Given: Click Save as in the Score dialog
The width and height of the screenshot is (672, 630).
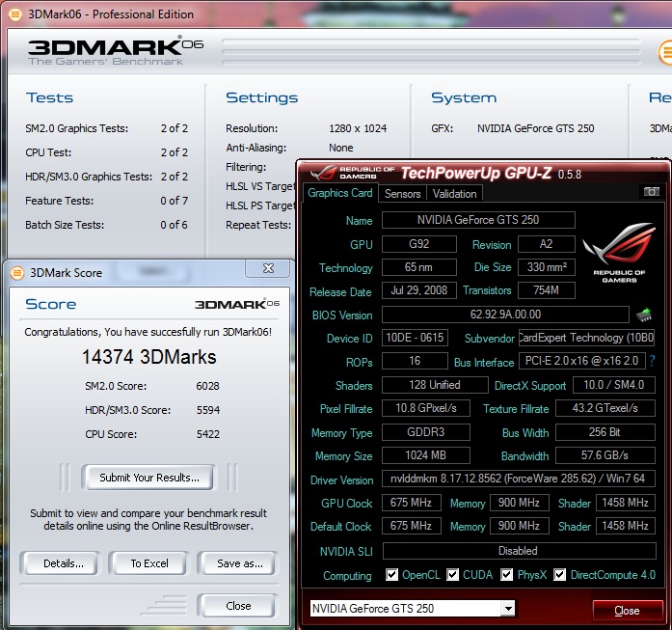Looking at the screenshot, I should [x=237, y=563].
